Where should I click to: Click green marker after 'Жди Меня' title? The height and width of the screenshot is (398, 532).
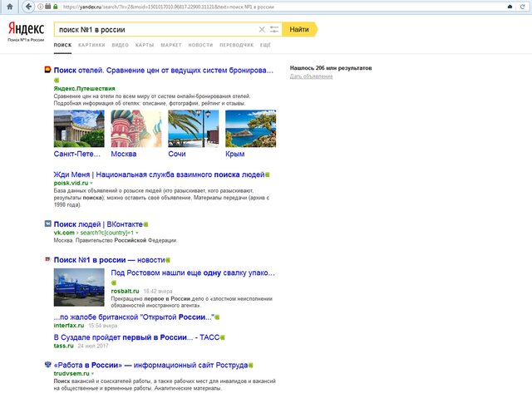pos(268,175)
